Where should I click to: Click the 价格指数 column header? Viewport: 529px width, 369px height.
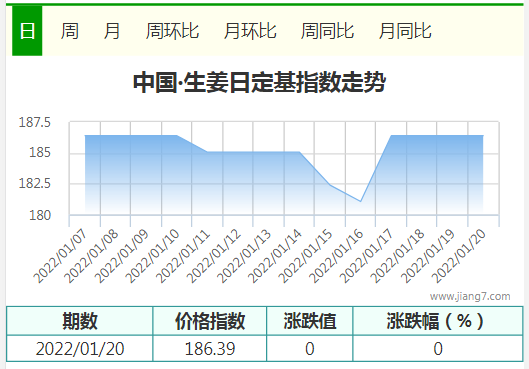[210, 321]
